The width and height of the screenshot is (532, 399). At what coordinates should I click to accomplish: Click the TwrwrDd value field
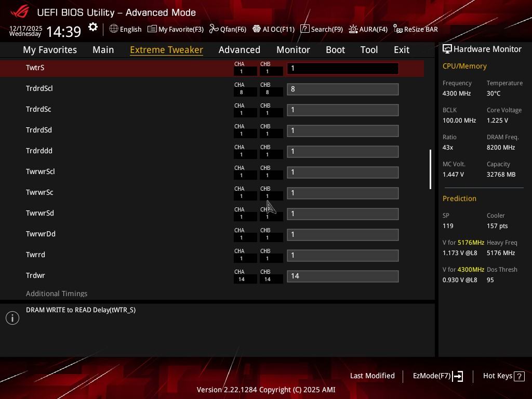tap(343, 234)
